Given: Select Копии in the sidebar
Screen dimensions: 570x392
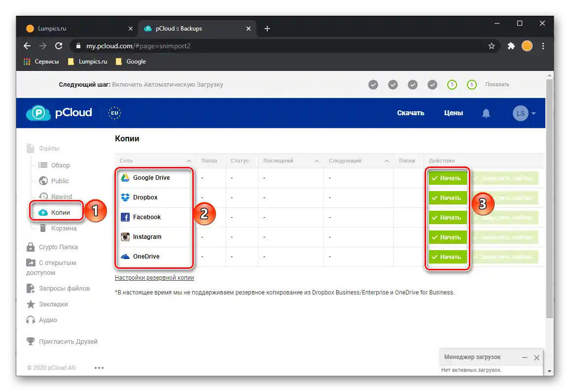Looking at the screenshot, I should pos(55,212).
